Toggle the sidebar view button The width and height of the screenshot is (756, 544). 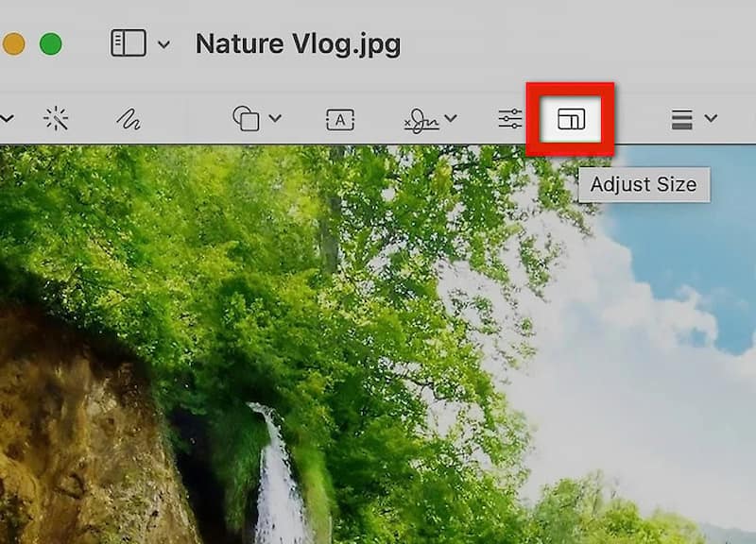click(129, 43)
